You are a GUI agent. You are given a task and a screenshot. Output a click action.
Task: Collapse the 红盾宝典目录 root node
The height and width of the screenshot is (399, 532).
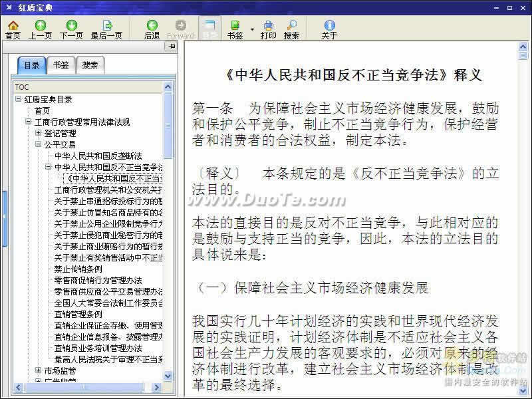(x=19, y=100)
